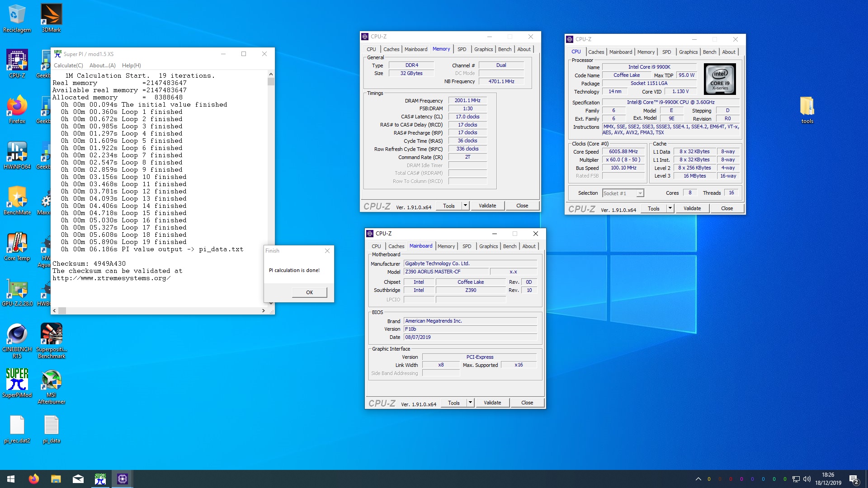Open the Bench tab in Memory CPU-Z window

[x=505, y=49]
